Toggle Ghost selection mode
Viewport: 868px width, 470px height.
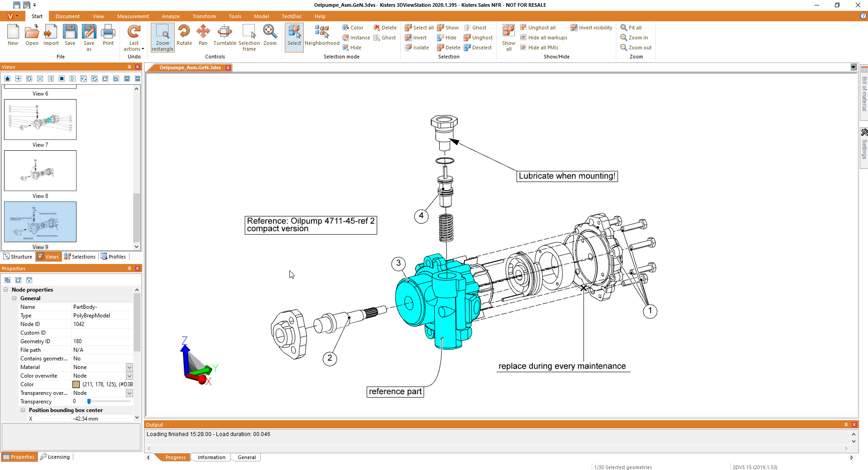click(384, 38)
